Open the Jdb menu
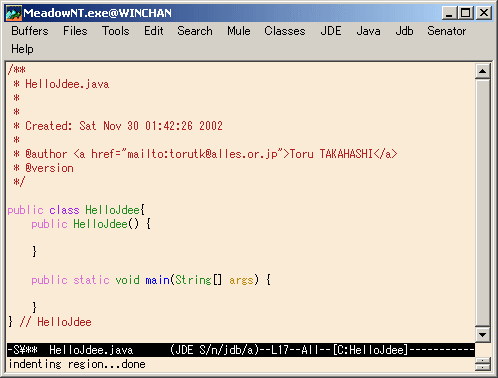 (x=404, y=31)
